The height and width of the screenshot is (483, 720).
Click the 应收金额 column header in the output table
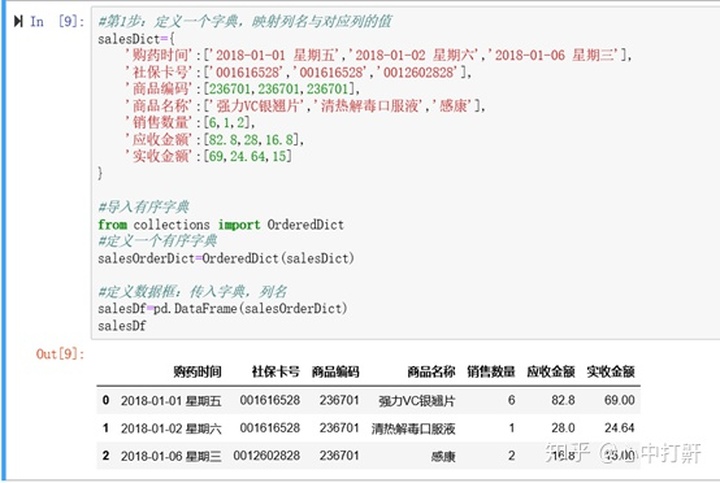[x=551, y=371]
